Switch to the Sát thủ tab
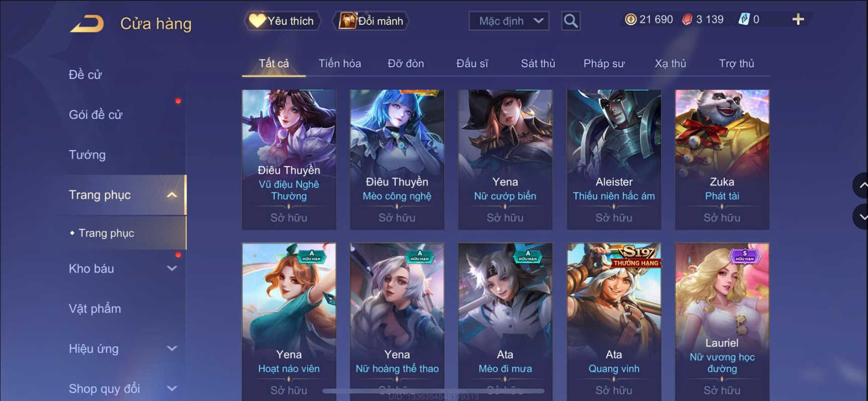 coord(538,63)
